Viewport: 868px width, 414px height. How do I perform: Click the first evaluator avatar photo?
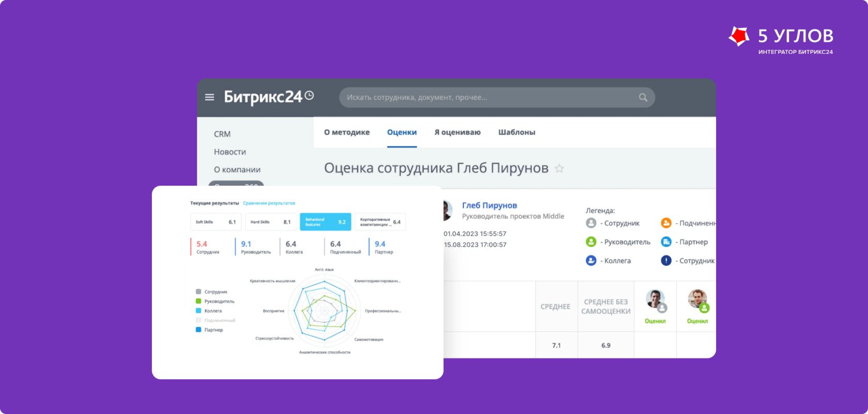pyautogui.click(x=655, y=299)
